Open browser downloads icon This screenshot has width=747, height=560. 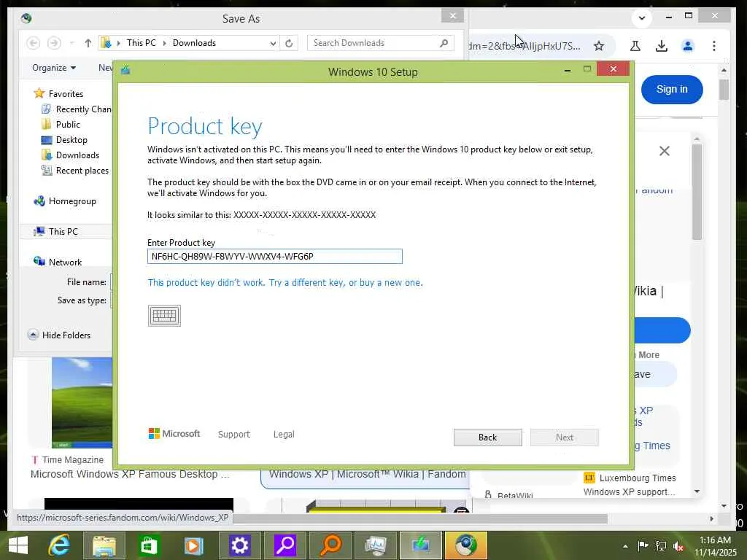(661, 46)
